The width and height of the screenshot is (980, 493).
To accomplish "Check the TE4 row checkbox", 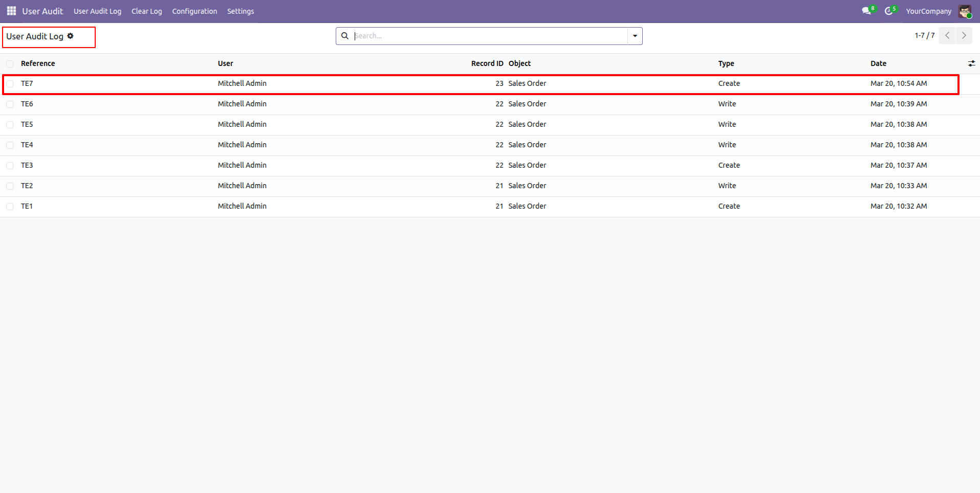I will coord(10,145).
